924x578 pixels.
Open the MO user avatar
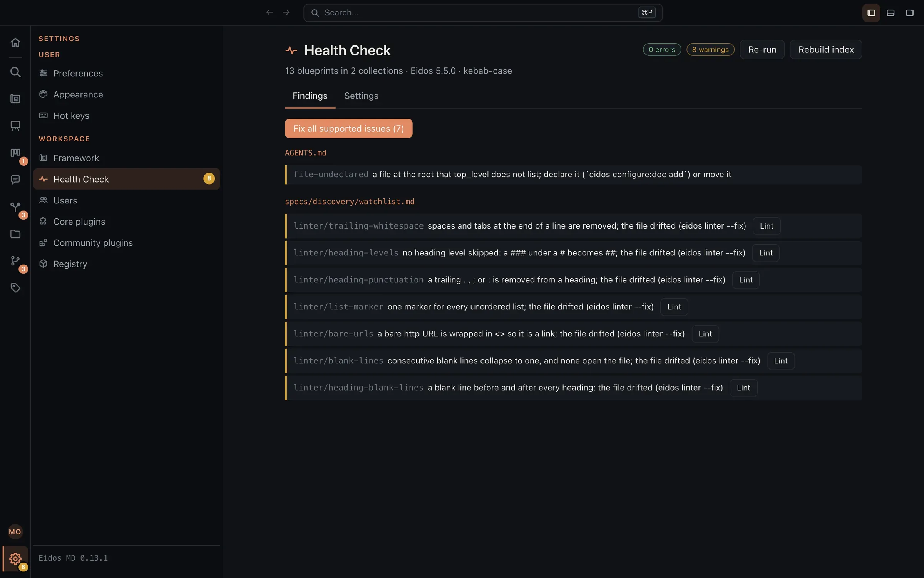(x=15, y=532)
